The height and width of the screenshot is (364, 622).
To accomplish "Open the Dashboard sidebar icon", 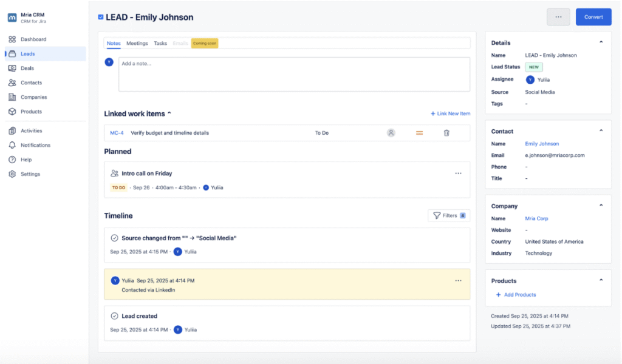I will pos(12,39).
